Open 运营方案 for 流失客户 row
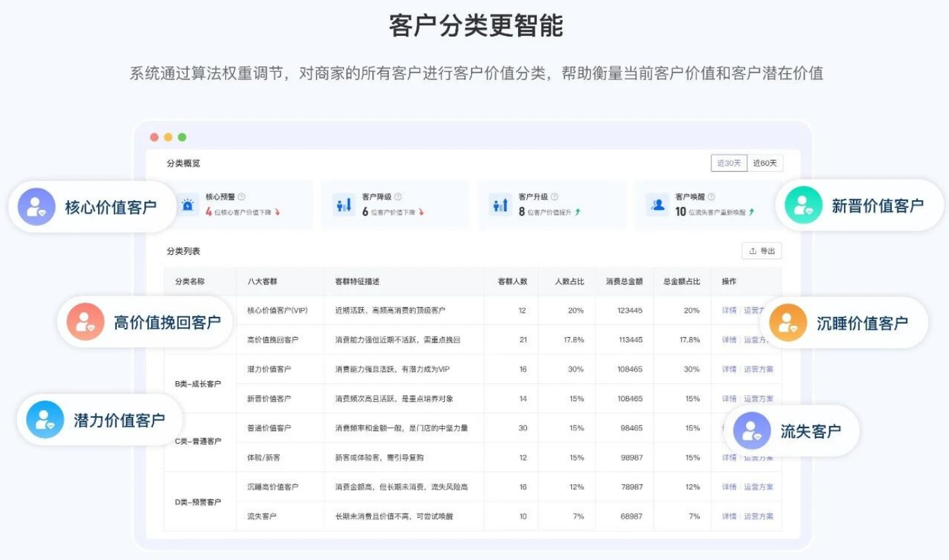 tap(758, 516)
